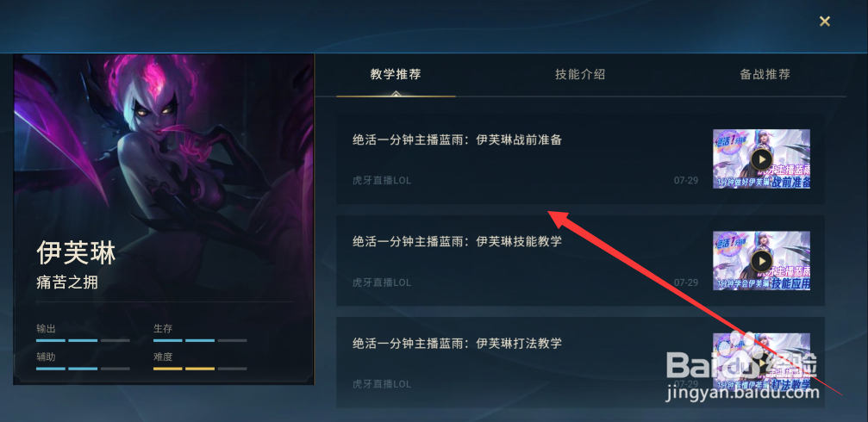Click the 输出 rating bar

[x=83, y=341]
